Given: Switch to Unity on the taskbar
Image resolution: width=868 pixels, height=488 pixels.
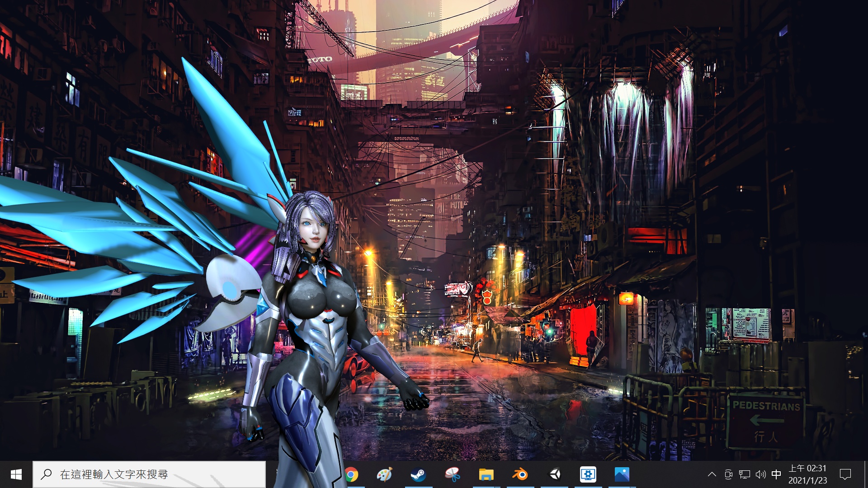Looking at the screenshot, I should tap(555, 474).
